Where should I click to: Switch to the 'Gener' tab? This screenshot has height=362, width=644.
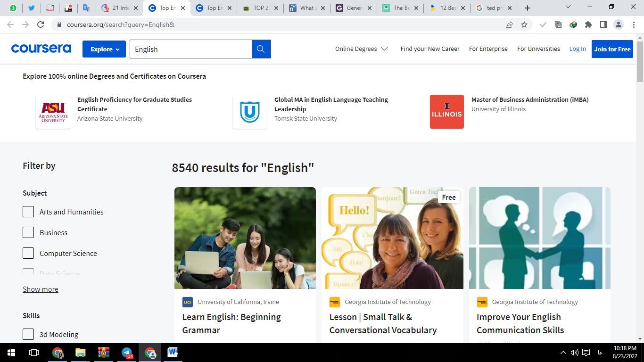pos(354,8)
